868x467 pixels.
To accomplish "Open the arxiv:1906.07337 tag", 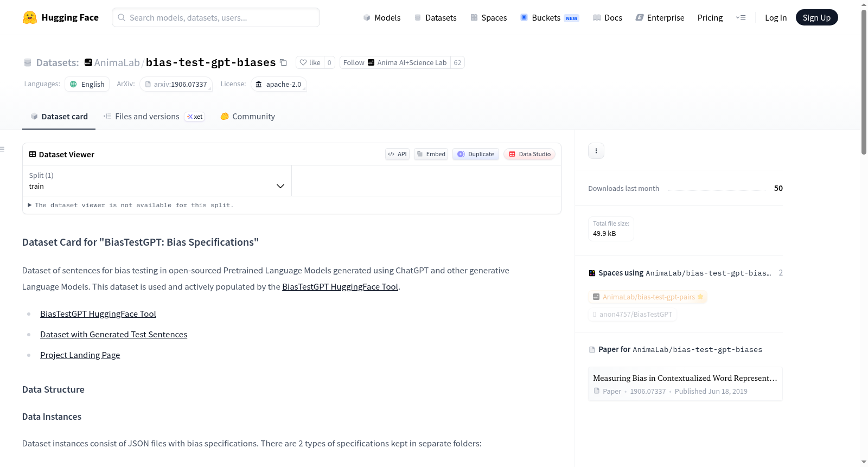I will tap(176, 84).
